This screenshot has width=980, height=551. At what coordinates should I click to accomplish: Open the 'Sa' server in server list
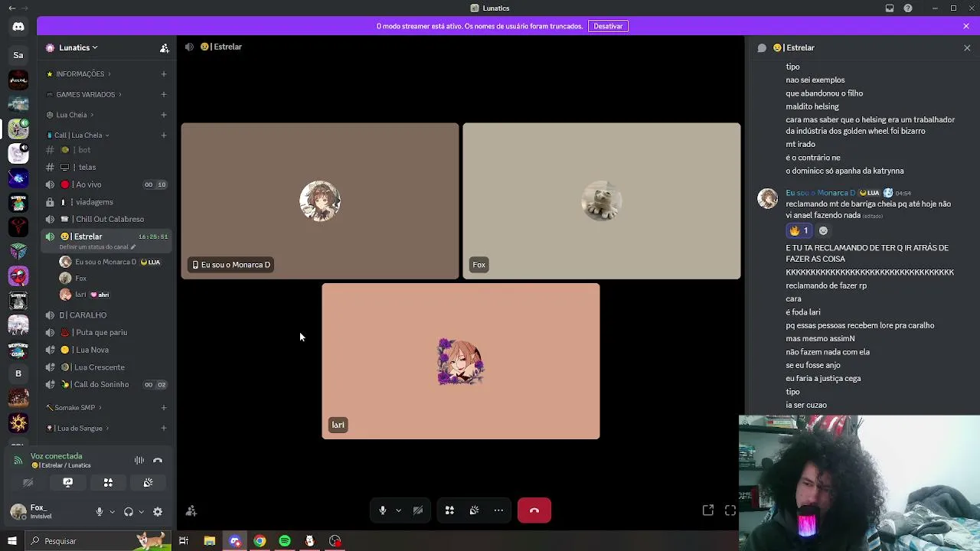(x=18, y=55)
